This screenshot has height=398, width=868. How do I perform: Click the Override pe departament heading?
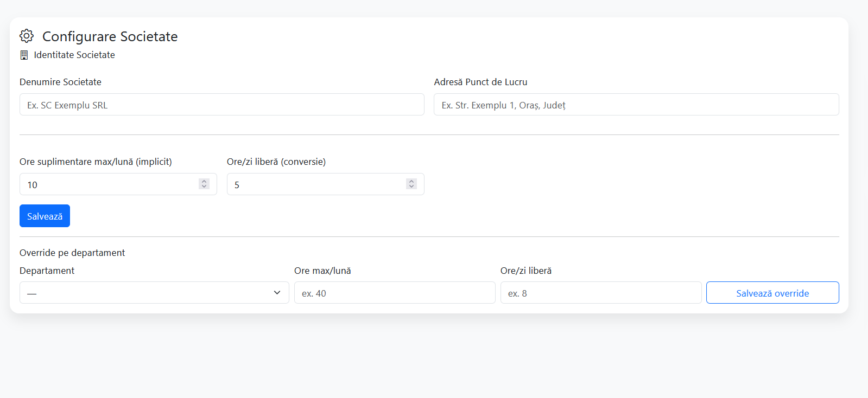(x=72, y=253)
